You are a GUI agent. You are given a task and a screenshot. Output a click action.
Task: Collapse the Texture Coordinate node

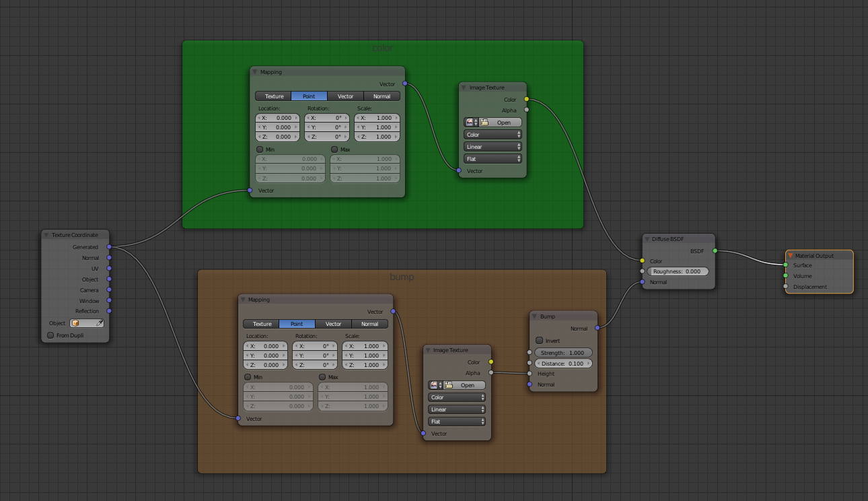(x=46, y=235)
